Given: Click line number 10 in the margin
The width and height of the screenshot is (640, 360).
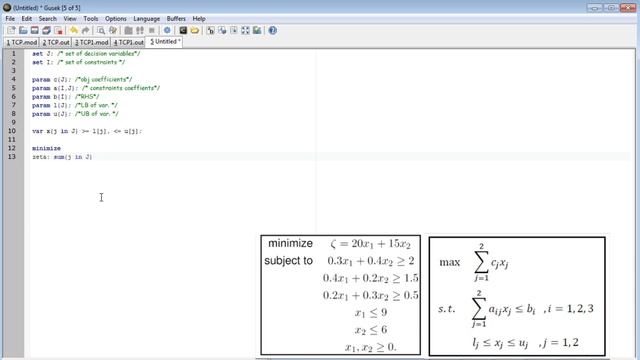Looking at the screenshot, I should (12, 131).
